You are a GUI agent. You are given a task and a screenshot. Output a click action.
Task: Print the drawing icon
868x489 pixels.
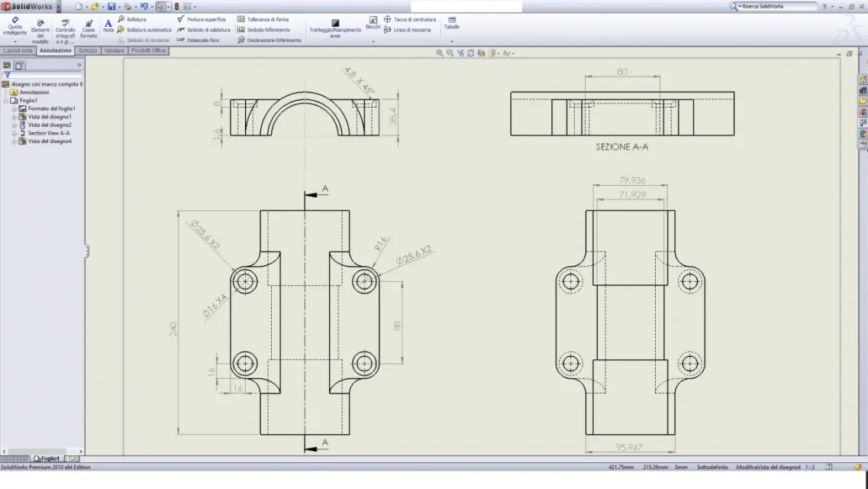point(127,7)
